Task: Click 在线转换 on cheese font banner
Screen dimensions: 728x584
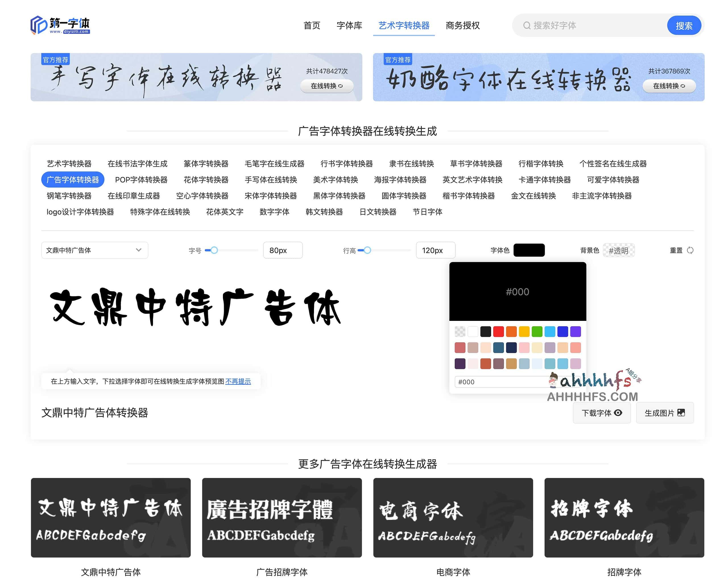Action: (x=669, y=86)
